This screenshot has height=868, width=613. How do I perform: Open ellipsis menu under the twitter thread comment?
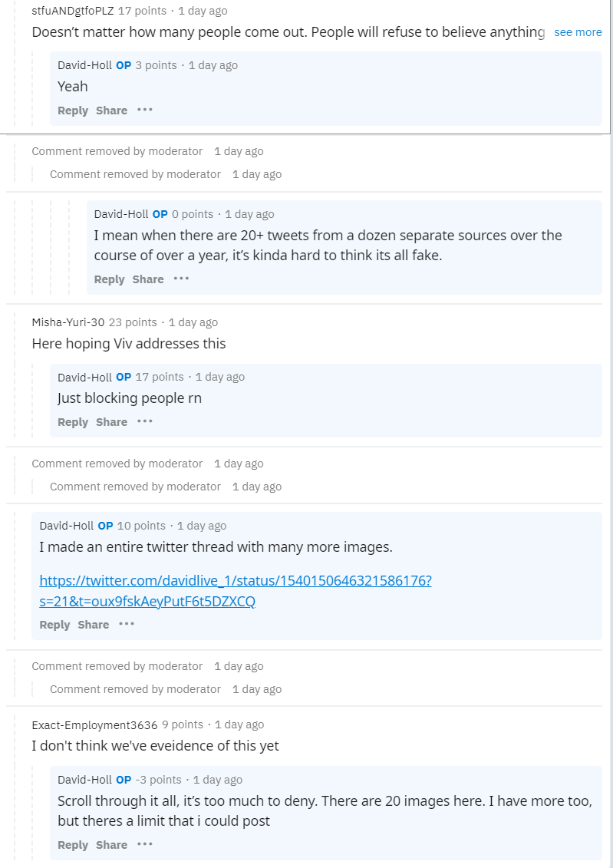[x=127, y=624]
